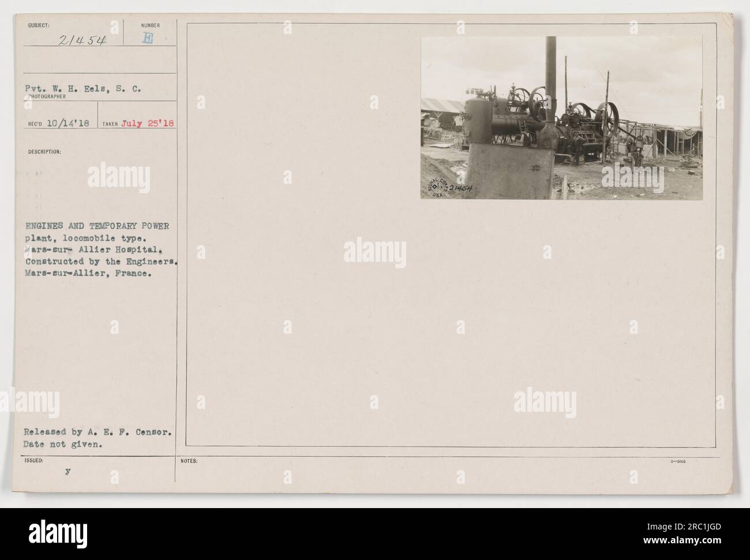
Task: Click the line 'ENGINES AND TEMPORARY POWER'
Action: click(x=96, y=225)
